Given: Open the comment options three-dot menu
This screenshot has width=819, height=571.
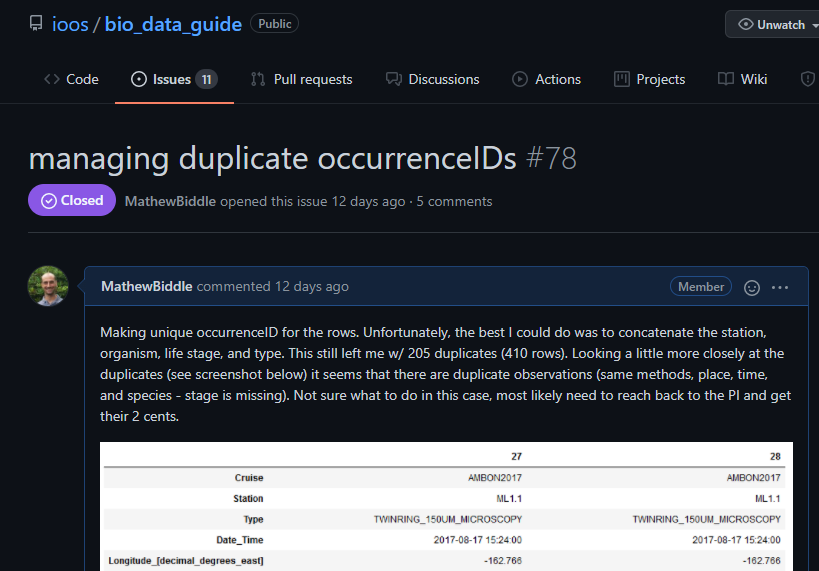Looking at the screenshot, I should coord(780,287).
